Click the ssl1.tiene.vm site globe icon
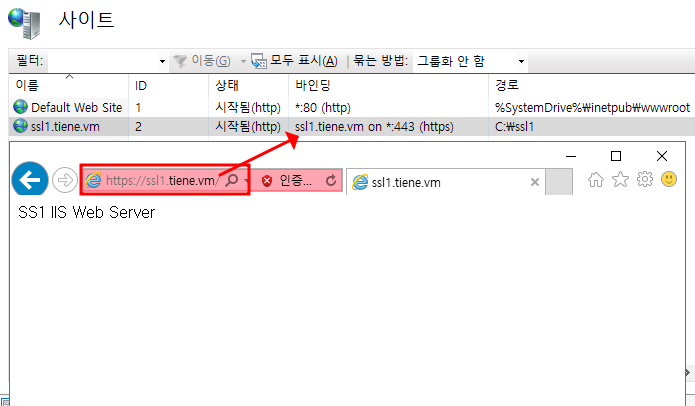The image size is (695, 406). click(x=20, y=126)
